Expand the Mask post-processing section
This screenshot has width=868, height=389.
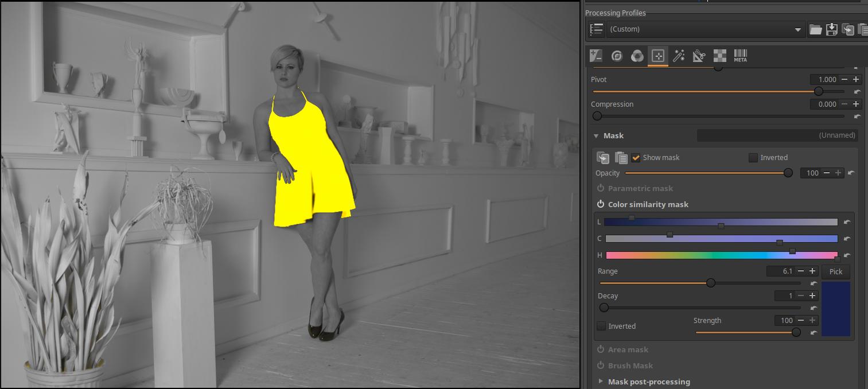pyautogui.click(x=601, y=382)
